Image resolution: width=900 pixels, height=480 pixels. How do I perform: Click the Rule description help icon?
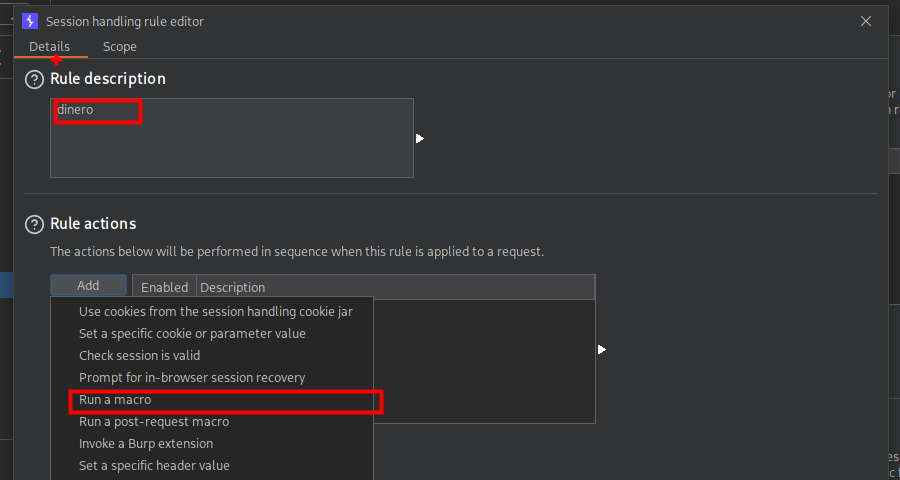pyautogui.click(x=35, y=79)
